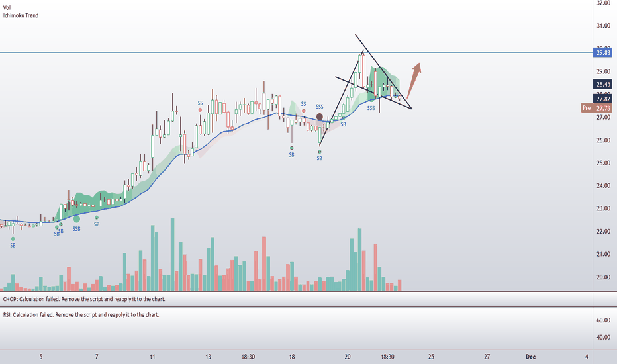Click the 20.00 price axis label
Screen dimensions: 617x364
[603, 277]
